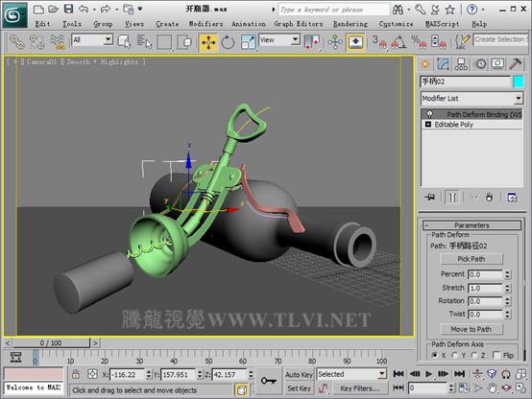Toggle Angle Snap button
The width and height of the screenshot is (532, 399).
(x=399, y=42)
